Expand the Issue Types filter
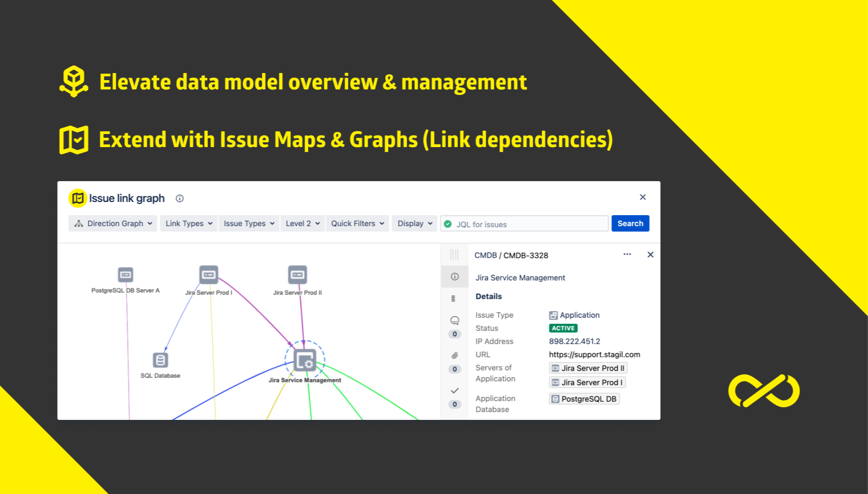 coord(249,223)
